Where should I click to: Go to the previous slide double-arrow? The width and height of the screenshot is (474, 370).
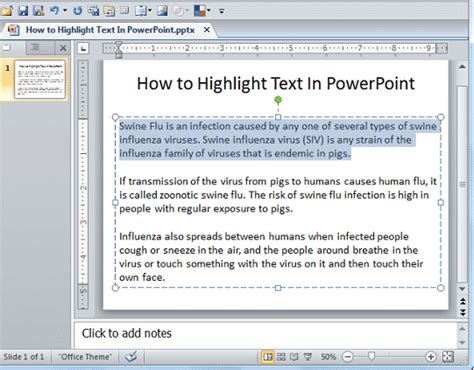(463, 302)
